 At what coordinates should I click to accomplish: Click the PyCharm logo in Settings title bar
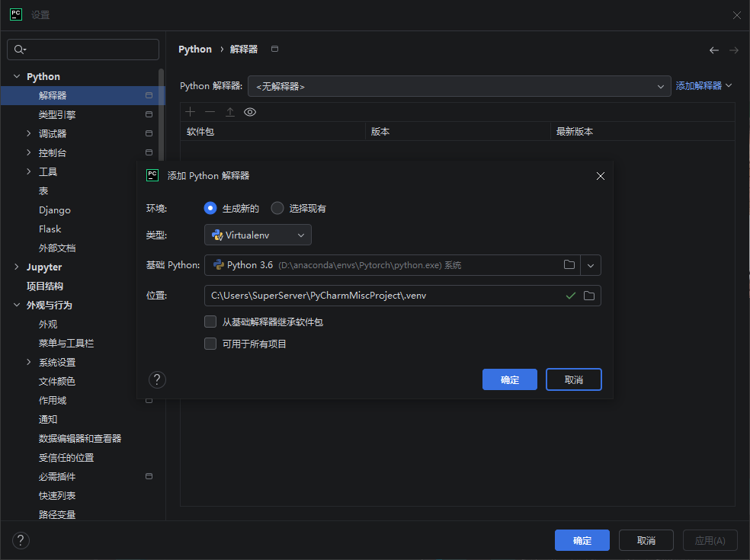tap(16, 14)
